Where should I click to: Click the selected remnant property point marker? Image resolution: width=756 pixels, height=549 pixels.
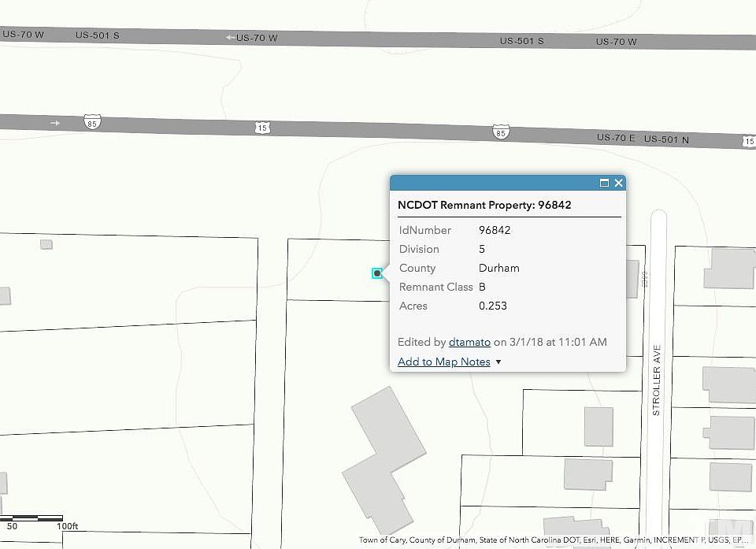[x=377, y=273]
